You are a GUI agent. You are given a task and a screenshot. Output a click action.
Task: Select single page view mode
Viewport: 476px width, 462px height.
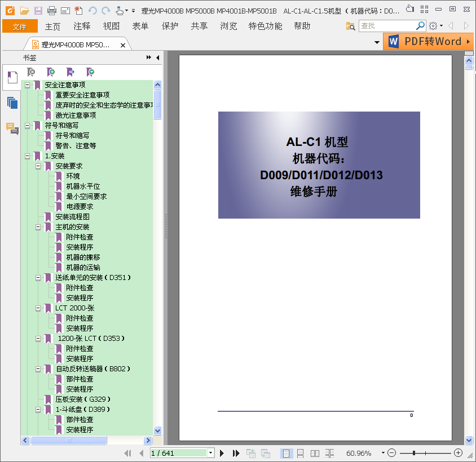click(286, 453)
